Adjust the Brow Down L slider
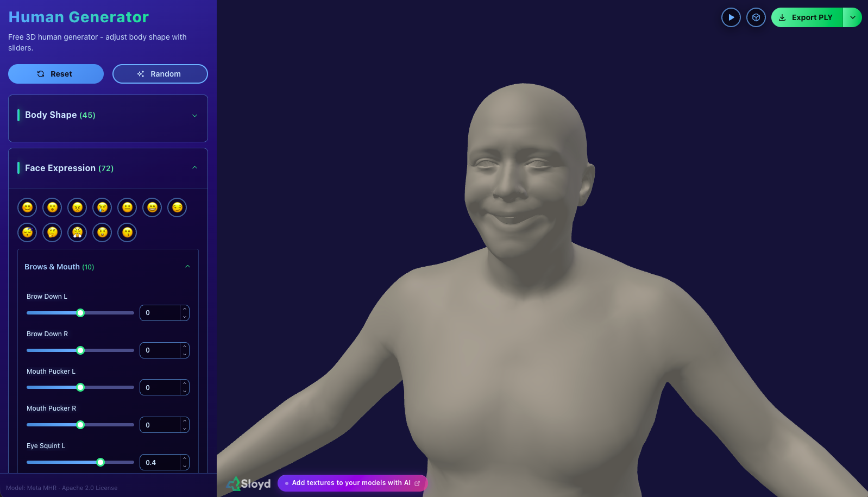This screenshot has height=497, width=868. pyautogui.click(x=80, y=313)
